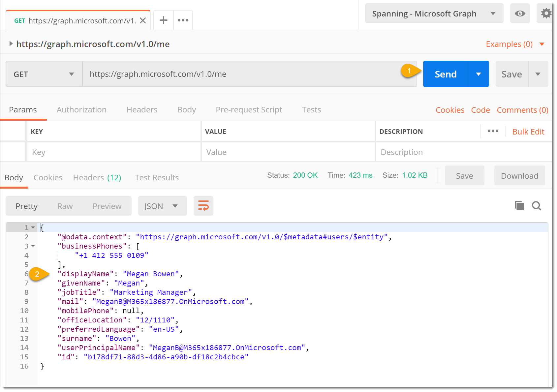This screenshot has height=392, width=557.
Task: Open manage environments gear icon
Action: (546, 14)
